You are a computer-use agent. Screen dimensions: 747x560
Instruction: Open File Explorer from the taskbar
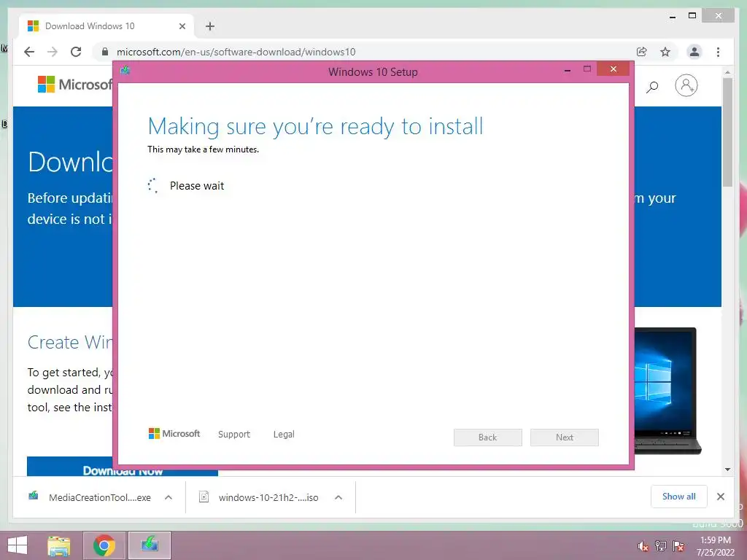click(x=59, y=545)
